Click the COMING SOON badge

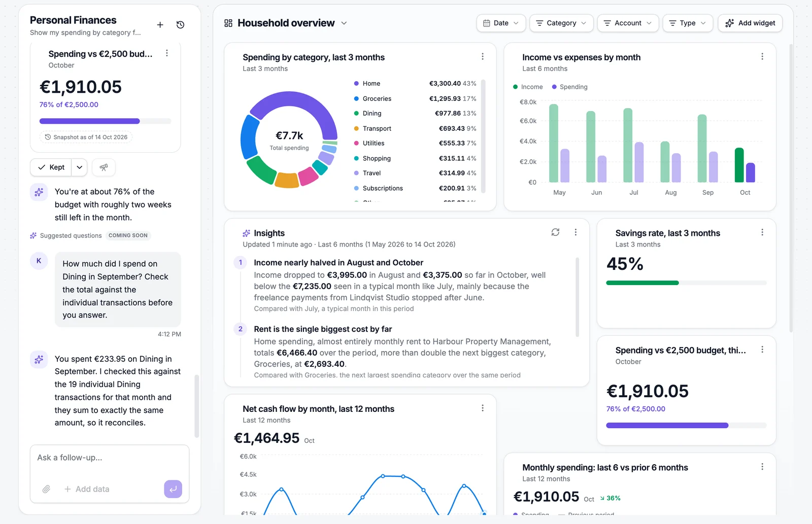coord(128,235)
